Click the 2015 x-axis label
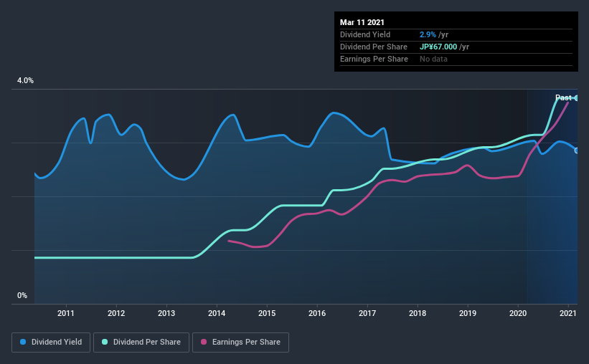The width and height of the screenshot is (589, 364). click(x=267, y=313)
